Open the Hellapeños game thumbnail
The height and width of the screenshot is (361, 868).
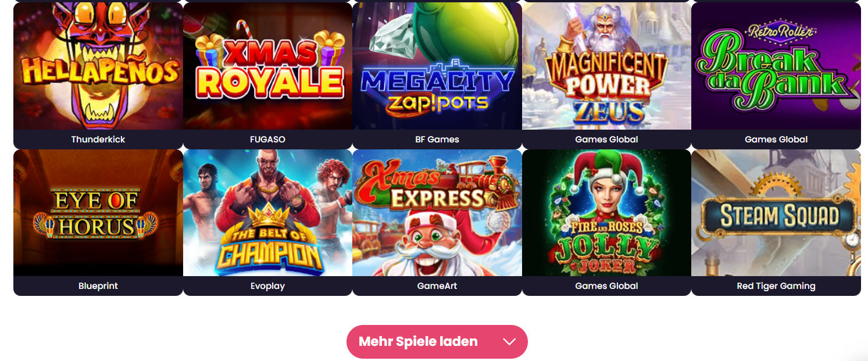[98, 66]
